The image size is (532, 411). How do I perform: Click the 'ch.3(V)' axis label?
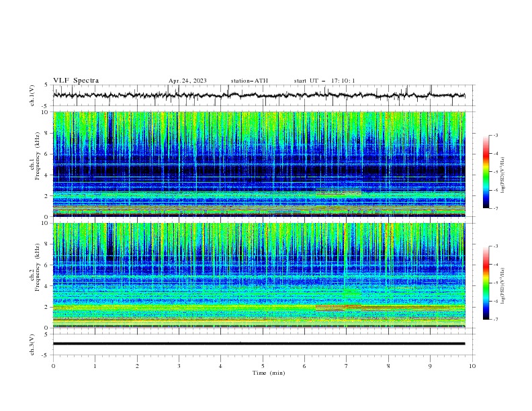(x=32, y=345)
